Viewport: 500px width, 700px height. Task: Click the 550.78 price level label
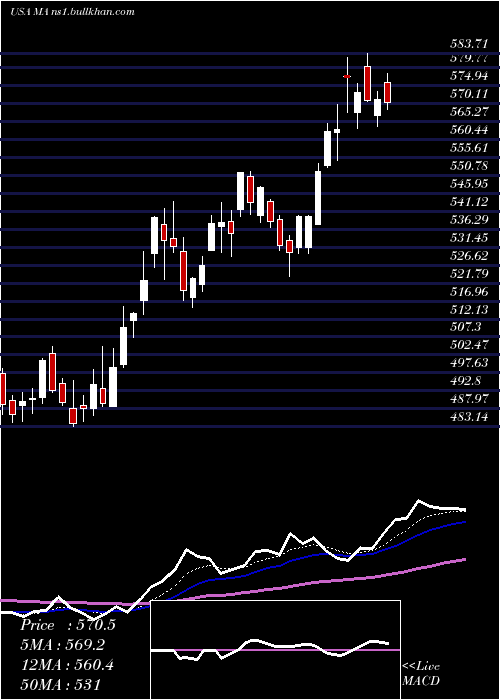[469, 166]
